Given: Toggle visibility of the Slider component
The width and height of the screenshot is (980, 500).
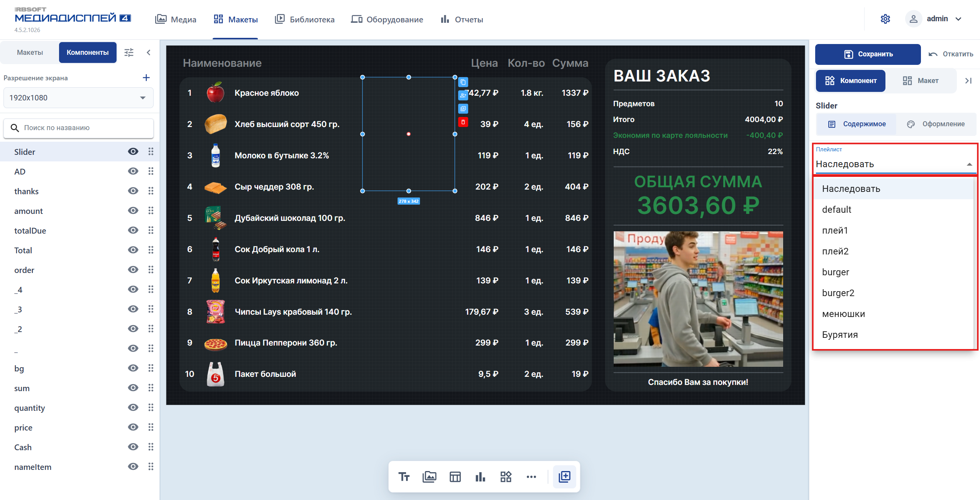Looking at the screenshot, I should pyautogui.click(x=133, y=152).
